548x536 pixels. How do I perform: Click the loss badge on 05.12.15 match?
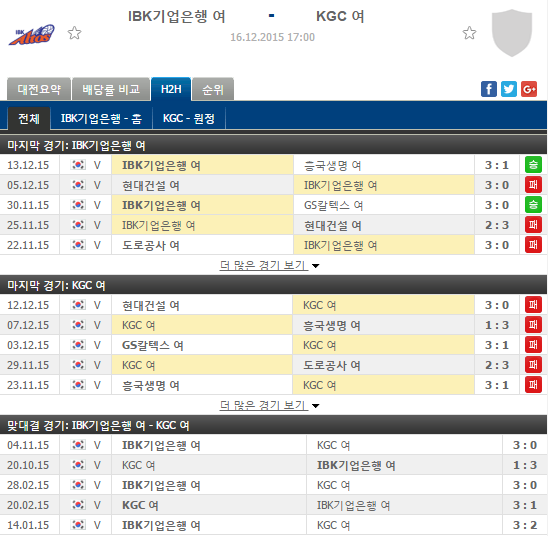click(x=533, y=185)
